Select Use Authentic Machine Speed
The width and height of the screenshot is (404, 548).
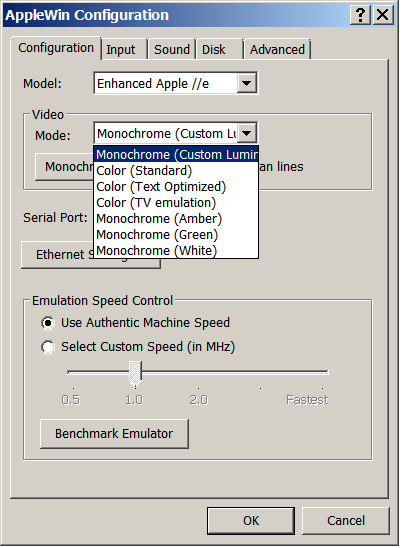click(x=136, y=323)
